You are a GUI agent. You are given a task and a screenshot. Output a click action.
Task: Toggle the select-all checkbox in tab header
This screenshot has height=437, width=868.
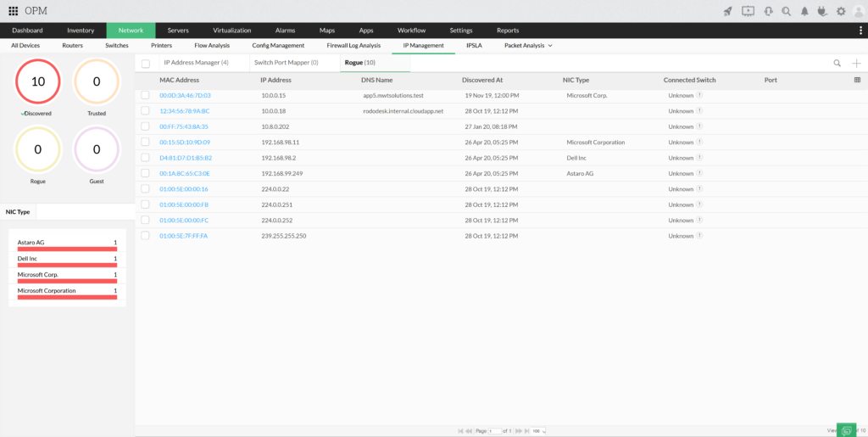click(146, 64)
